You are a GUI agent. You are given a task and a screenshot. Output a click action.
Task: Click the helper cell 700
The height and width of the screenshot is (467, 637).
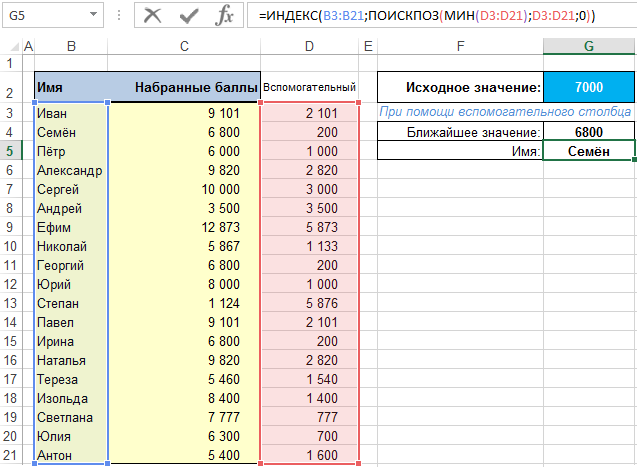point(309,437)
